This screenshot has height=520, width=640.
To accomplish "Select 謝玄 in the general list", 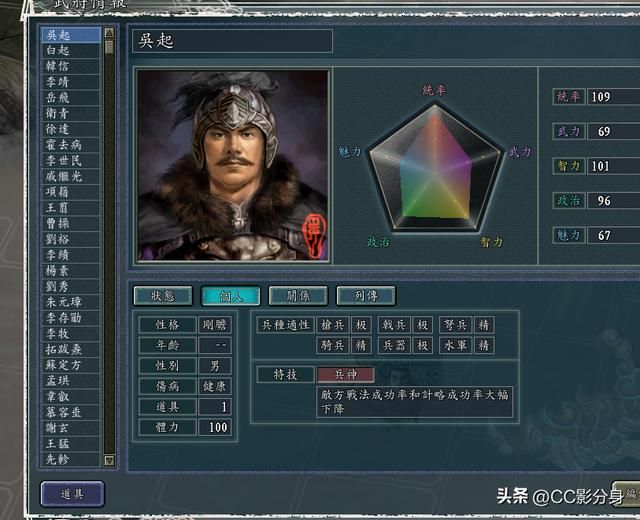I will (71, 428).
